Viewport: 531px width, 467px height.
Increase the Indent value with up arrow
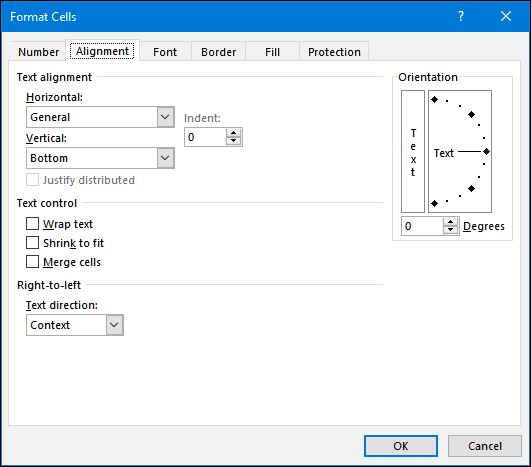(x=233, y=133)
